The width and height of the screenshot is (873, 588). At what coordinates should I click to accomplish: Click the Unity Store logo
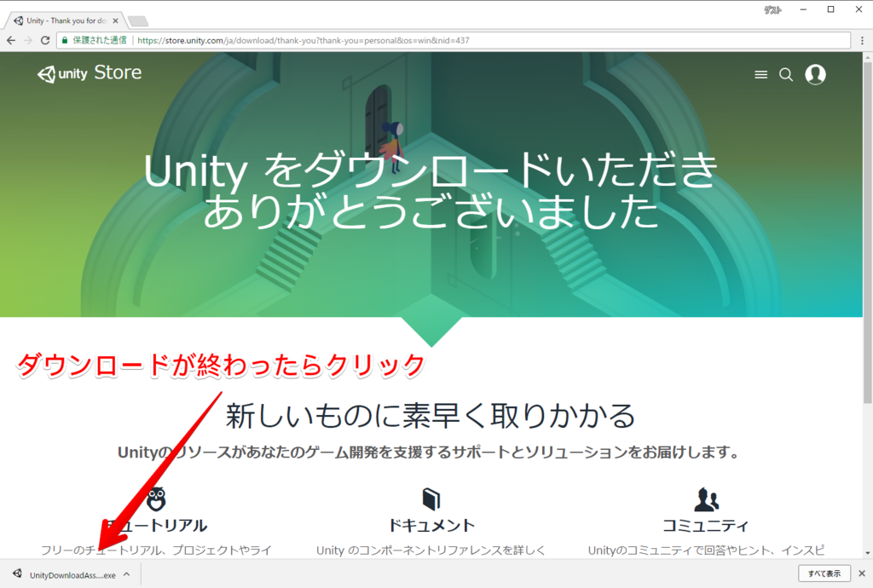click(90, 73)
